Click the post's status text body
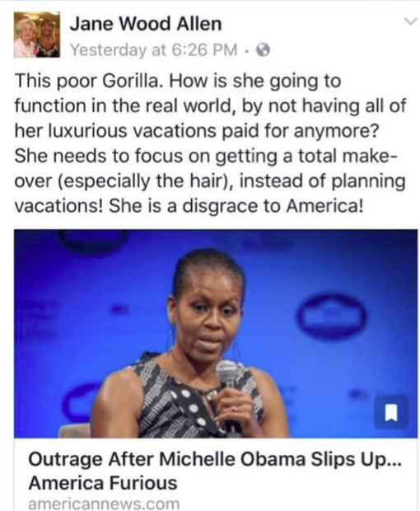This screenshot has height=511, width=420. (x=210, y=143)
